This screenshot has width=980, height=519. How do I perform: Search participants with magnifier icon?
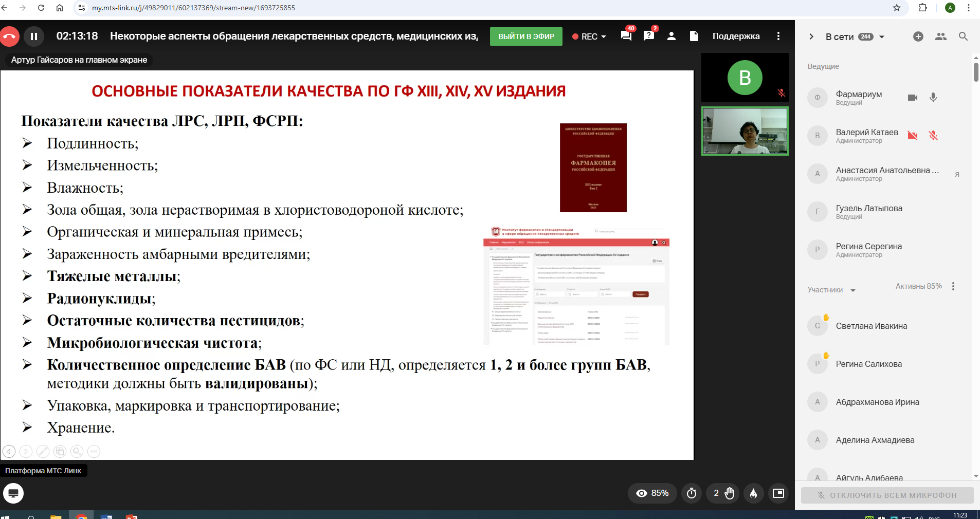coord(964,36)
